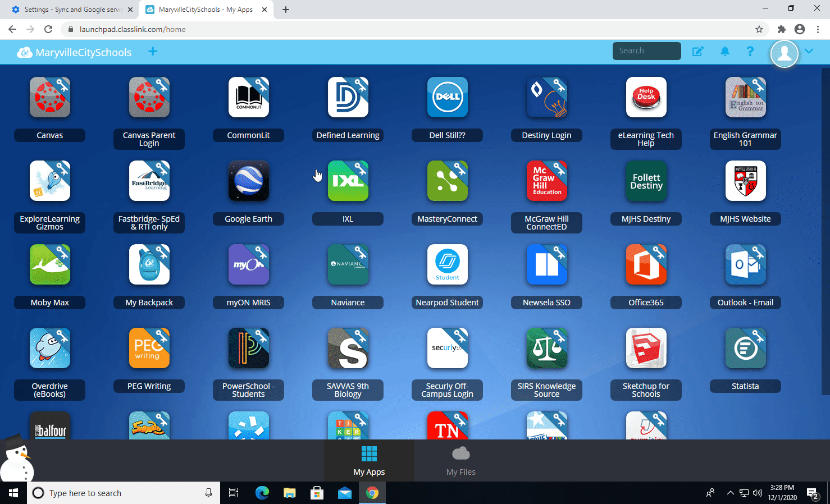Launch the eLearning Tech Help Desk icon
The width and height of the screenshot is (830, 504).
pos(646,97)
